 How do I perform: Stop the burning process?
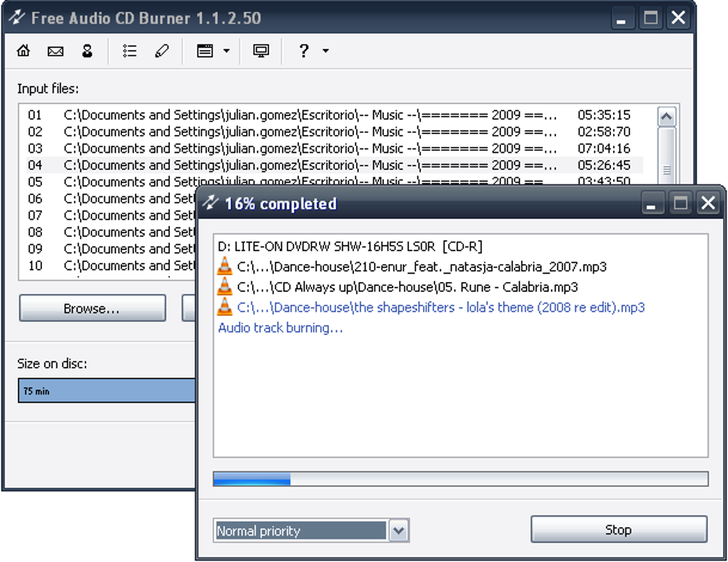point(619,529)
